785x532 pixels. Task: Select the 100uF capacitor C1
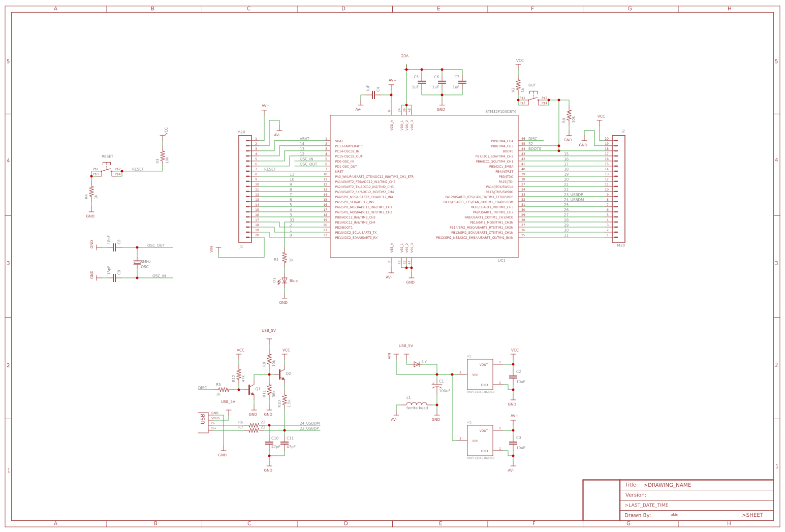point(438,386)
